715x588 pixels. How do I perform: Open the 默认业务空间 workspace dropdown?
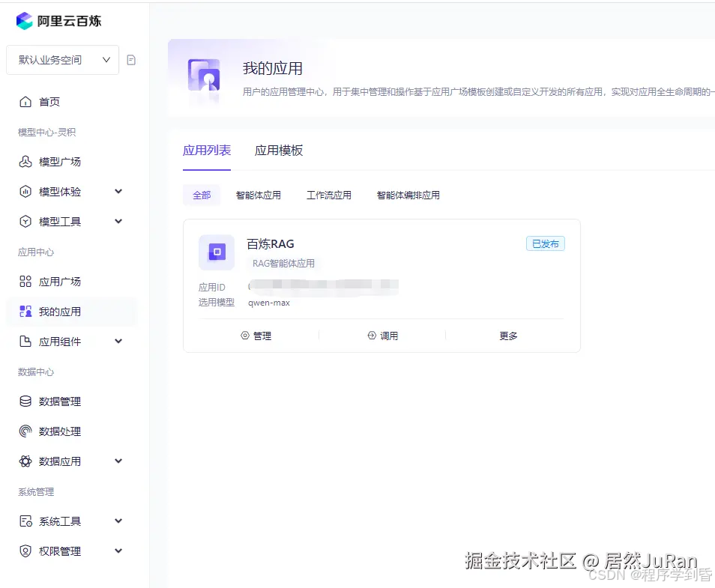click(x=62, y=60)
